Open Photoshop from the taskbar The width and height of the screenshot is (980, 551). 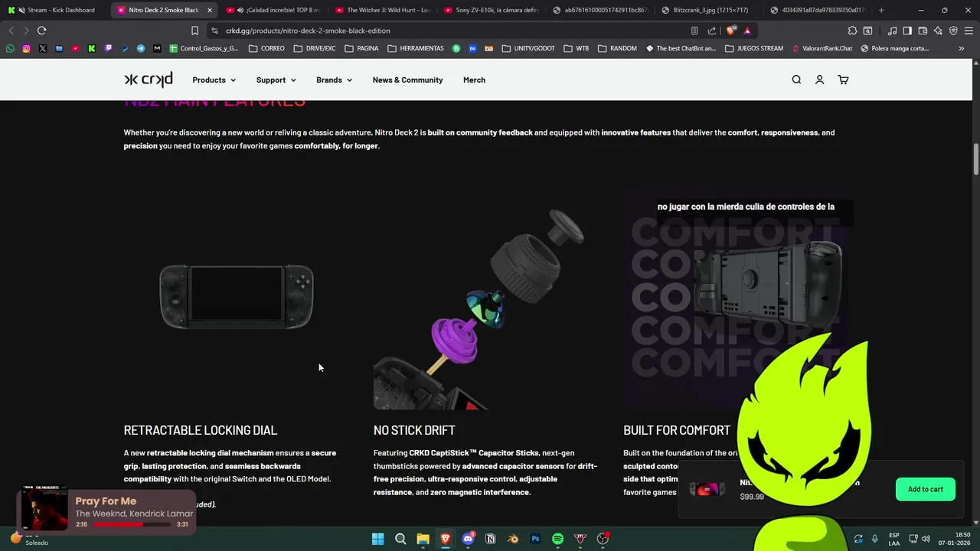tap(535, 539)
